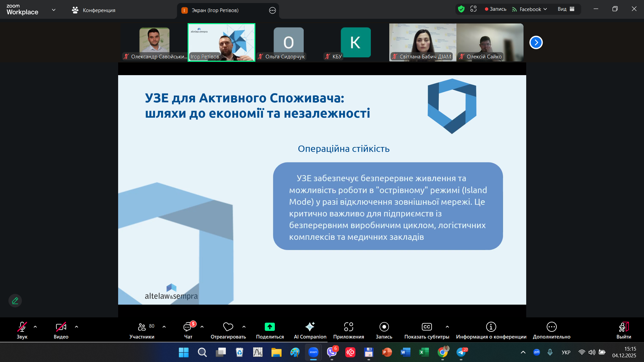Open the Вид view menu
This screenshot has height=362, width=644.
[x=566, y=9]
